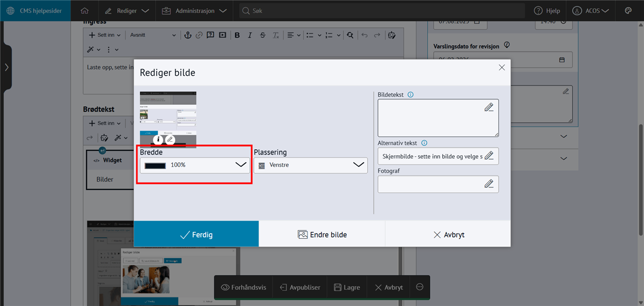Click the pencil edit icon on the image thumbnail
The image size is (644, 306).
pyautogui.click(x=170, y=140)
